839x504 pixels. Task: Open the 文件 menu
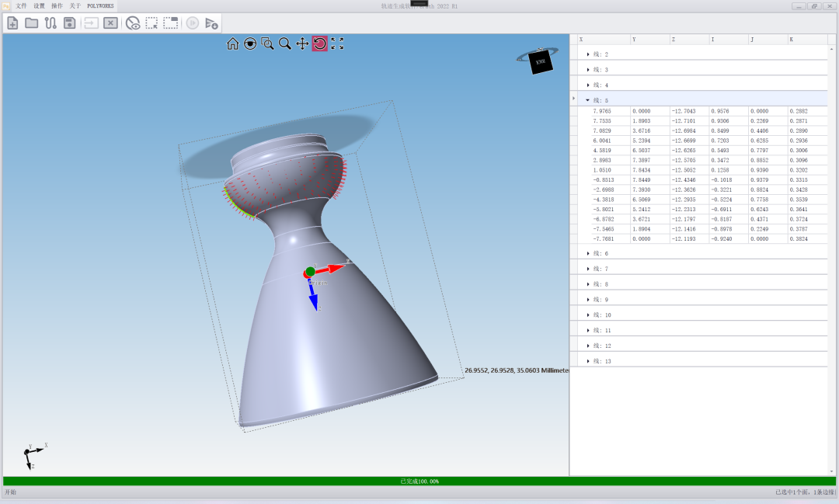[x=21, y=5]
